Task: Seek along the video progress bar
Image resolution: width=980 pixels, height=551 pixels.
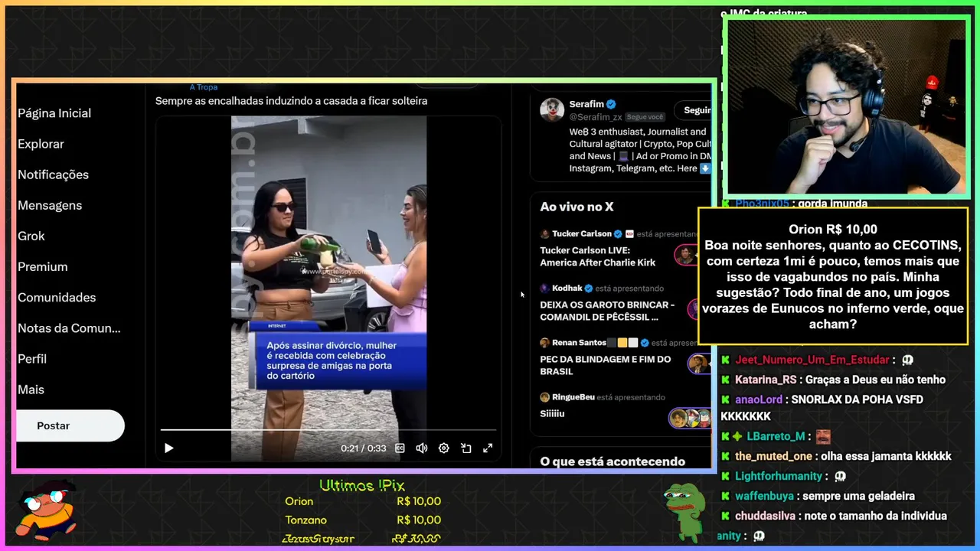Action: (328, 430)
